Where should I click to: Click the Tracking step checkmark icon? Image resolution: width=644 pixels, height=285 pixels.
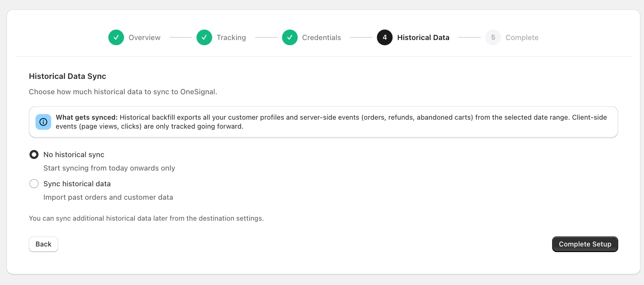[204, 37]
